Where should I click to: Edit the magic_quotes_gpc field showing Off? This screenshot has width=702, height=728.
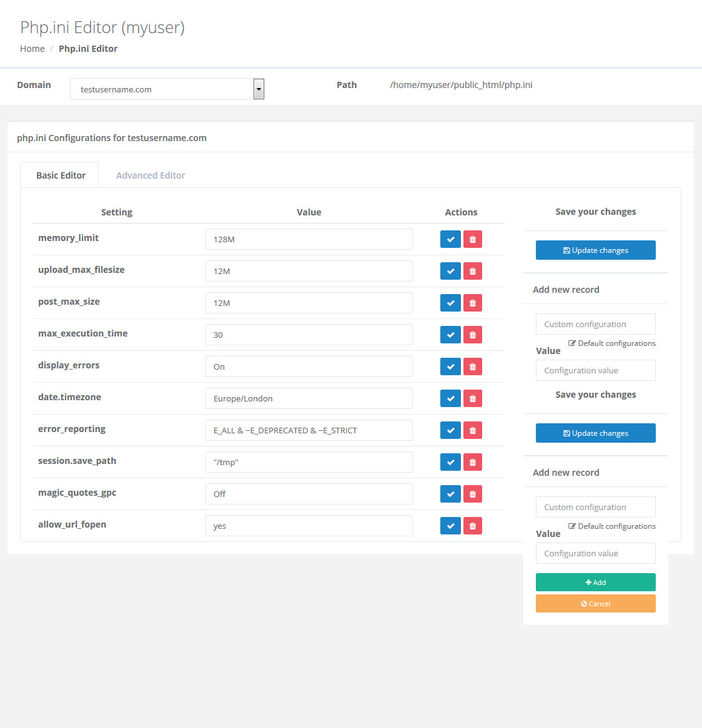pyautogui.click(x=309, y=494)
